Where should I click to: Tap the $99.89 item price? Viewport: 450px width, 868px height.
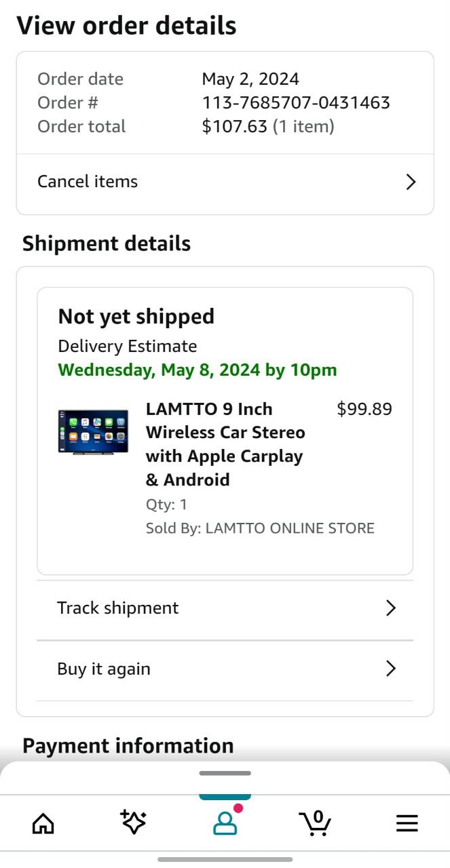364,410
